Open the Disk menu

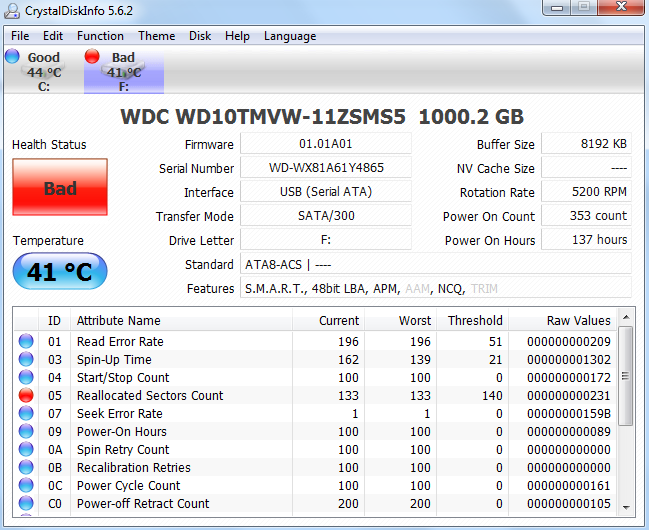coord(200,36)
